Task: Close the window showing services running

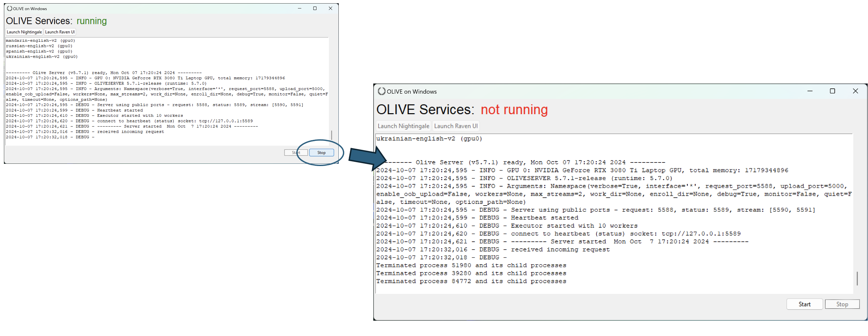Action: 330,8
